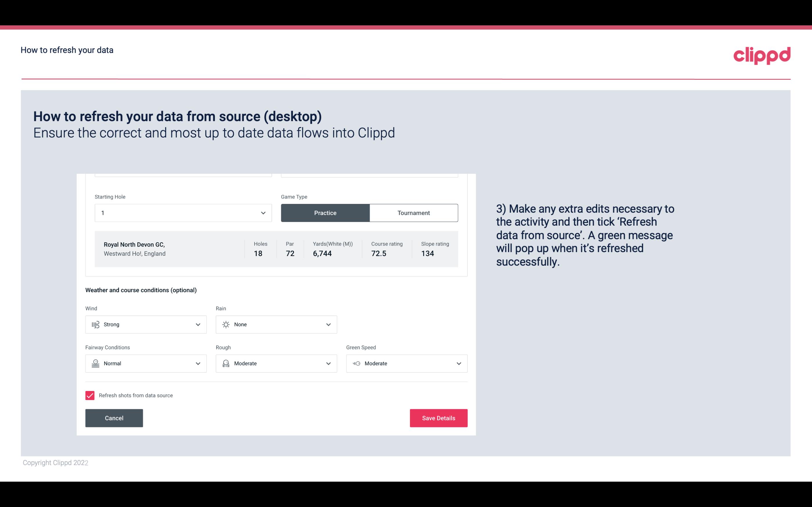The height and width of the screenshot is (507, 812).
Task: Expand the Starting Hole dropdown
Action: 263,213
